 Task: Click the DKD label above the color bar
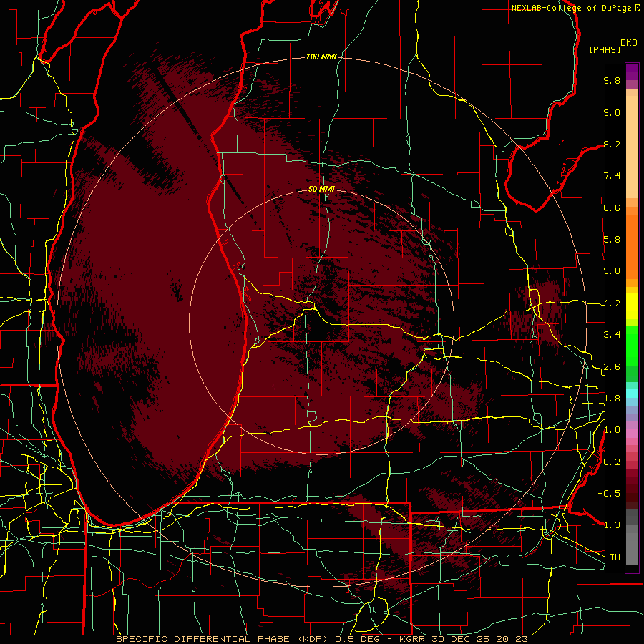(629, 43)
